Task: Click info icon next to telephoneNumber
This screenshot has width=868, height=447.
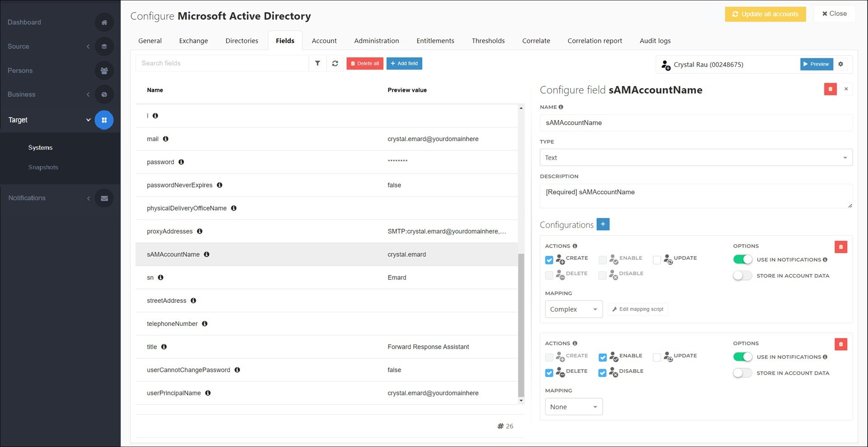Action: [x=204, y=324]
